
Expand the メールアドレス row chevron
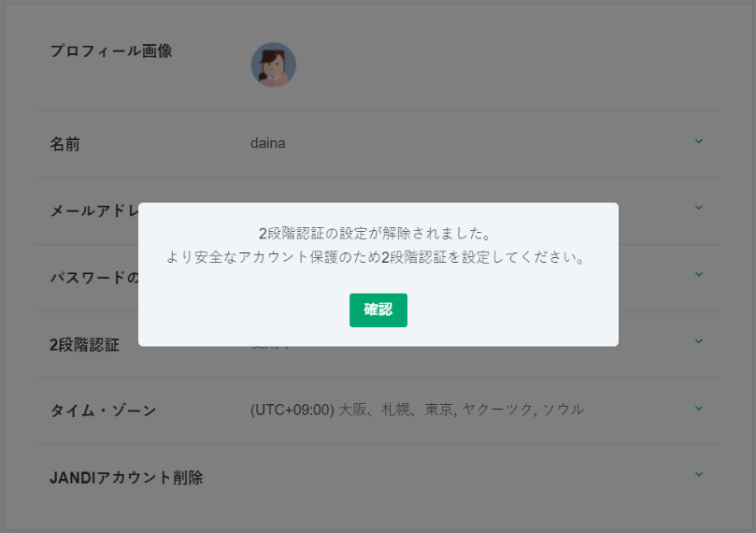[698, 209]
